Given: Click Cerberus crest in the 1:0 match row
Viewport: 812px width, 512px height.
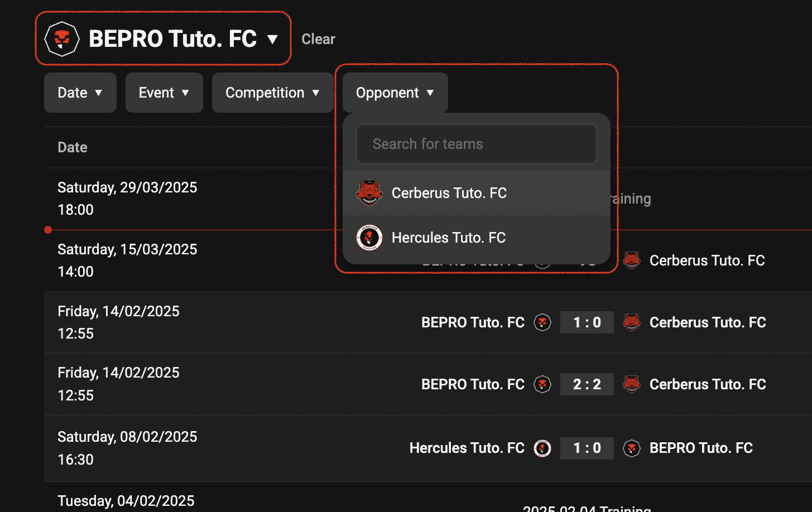Looking at the screenshot, I should [x=631, y=322].
